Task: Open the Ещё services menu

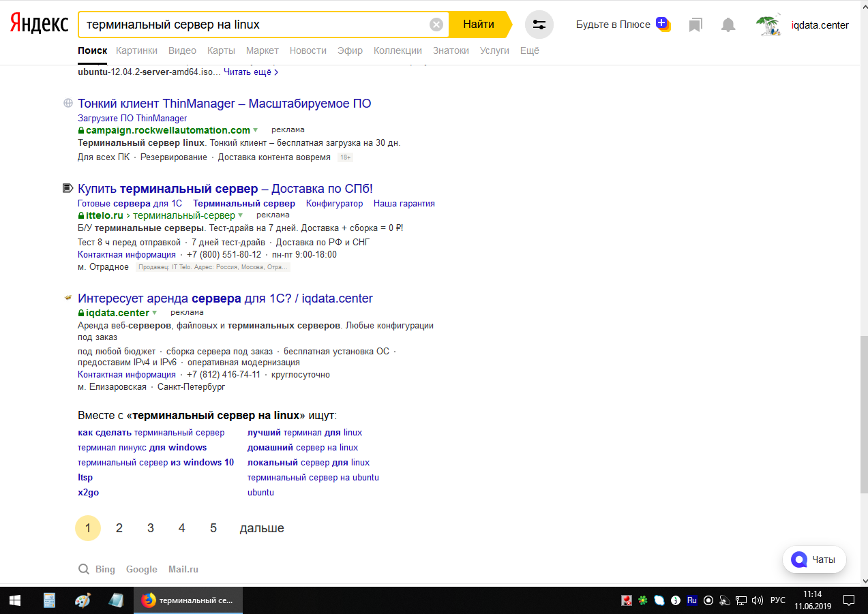Action: point(530,50)
